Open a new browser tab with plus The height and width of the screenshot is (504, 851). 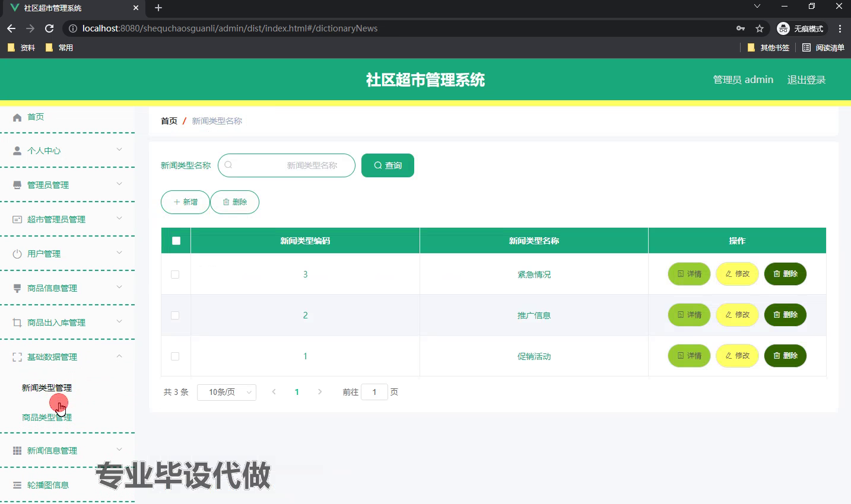158,8
